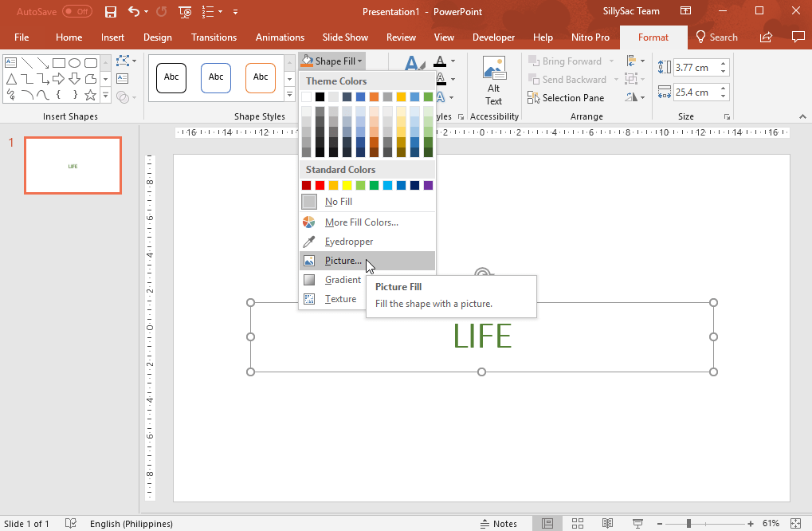Open the Shape Styles gallery dropdown

click(x=288, y=96)
